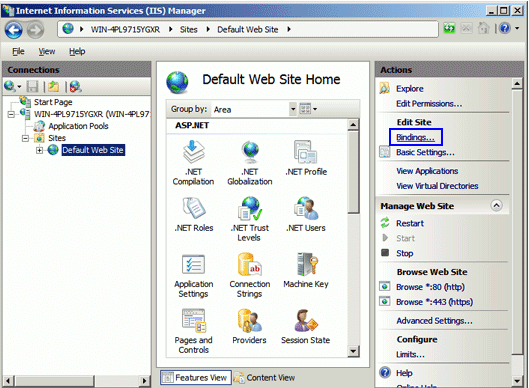Click the Help link in the Actions pane
The image size is (529, 388).
(404, 373)
